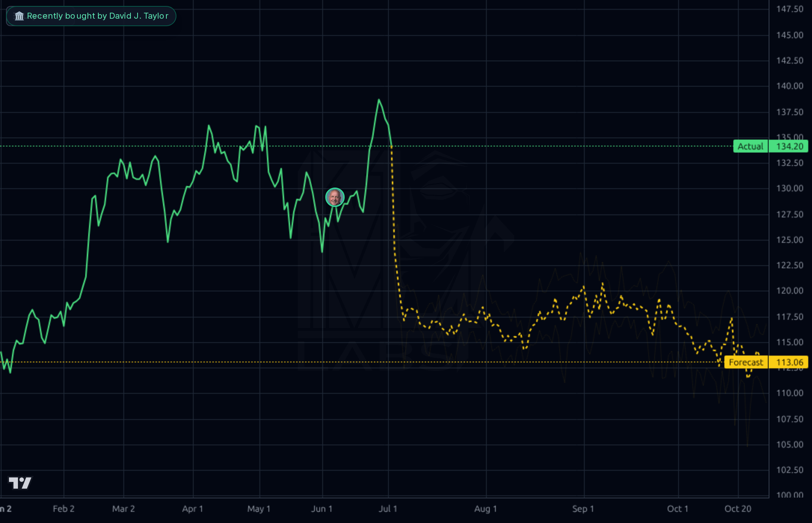
Task: Open the TradingView logo link
Action: click(x=20, y=483)
